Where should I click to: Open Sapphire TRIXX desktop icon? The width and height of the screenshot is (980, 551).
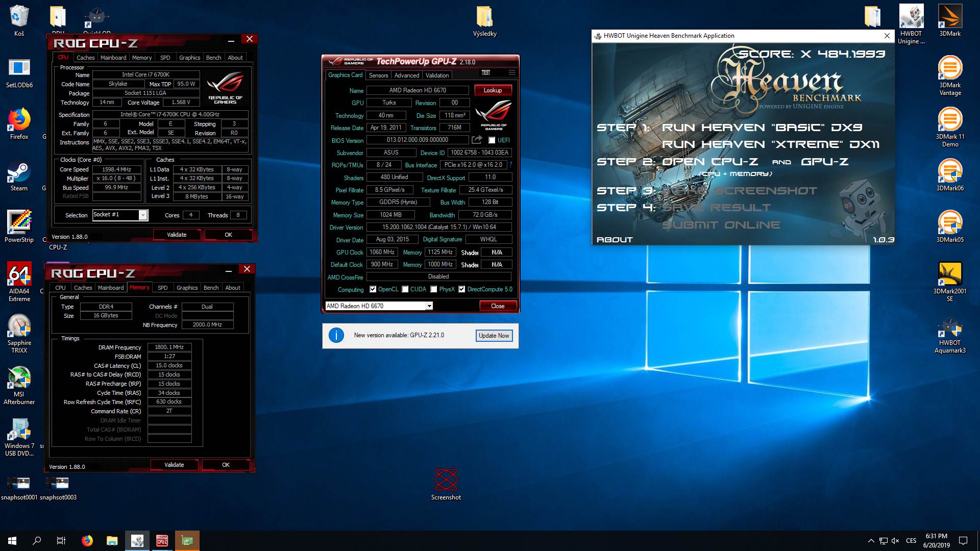[19, 334]
